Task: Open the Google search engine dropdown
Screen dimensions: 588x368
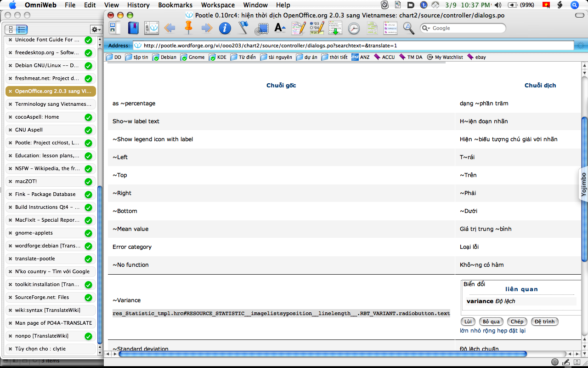Action: pyautogui.click(x=426, y=28)
